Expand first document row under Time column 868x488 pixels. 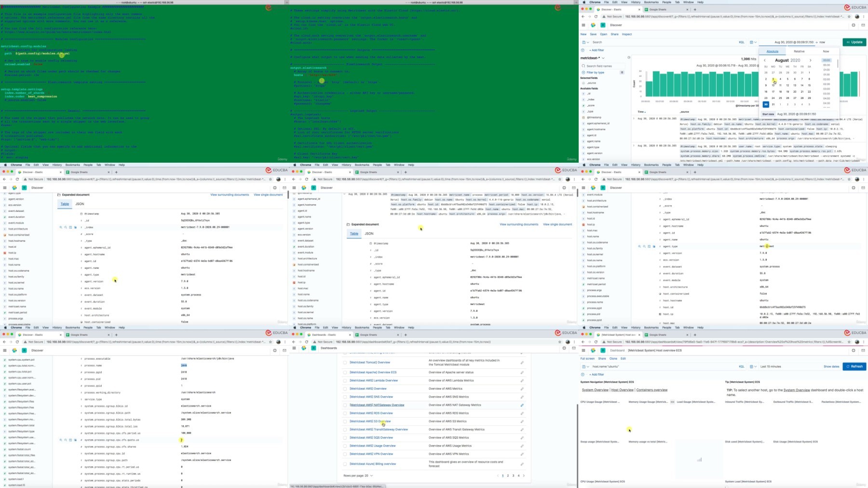[634, 119]
